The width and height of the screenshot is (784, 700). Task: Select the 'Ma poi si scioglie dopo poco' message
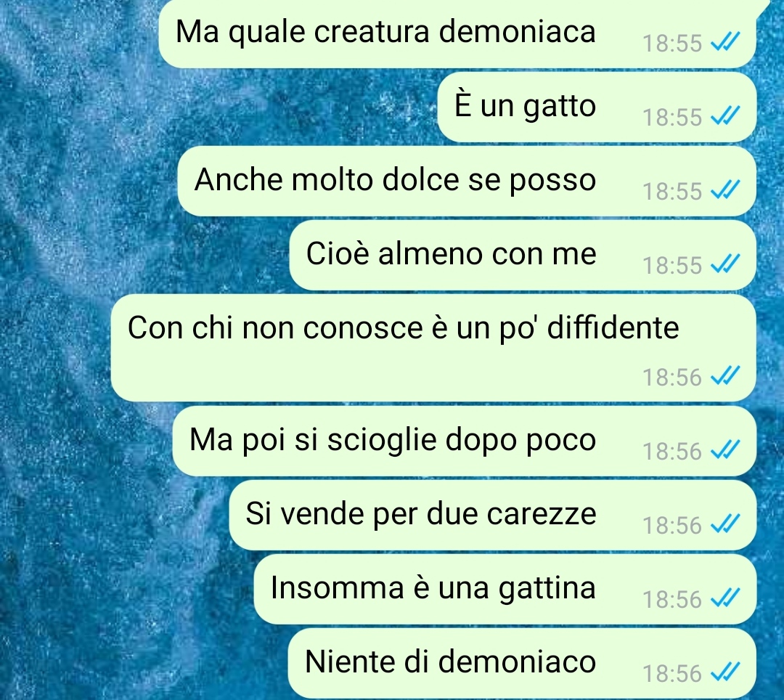(464, 441)
